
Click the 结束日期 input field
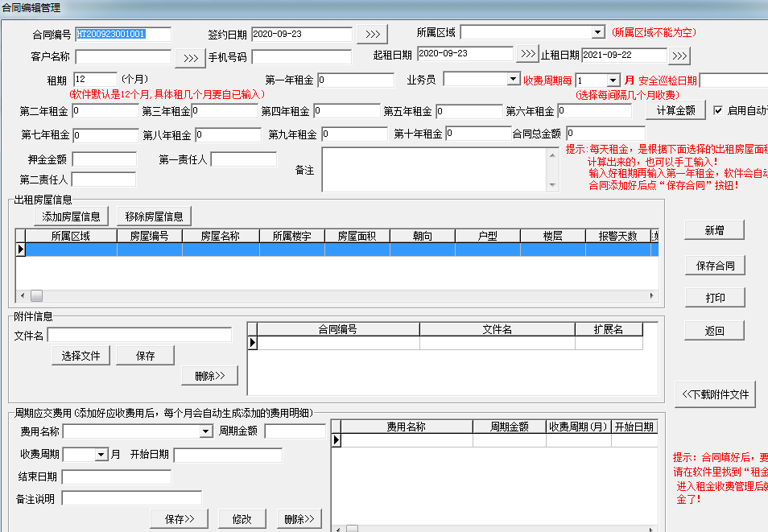(x=117, y=477)
